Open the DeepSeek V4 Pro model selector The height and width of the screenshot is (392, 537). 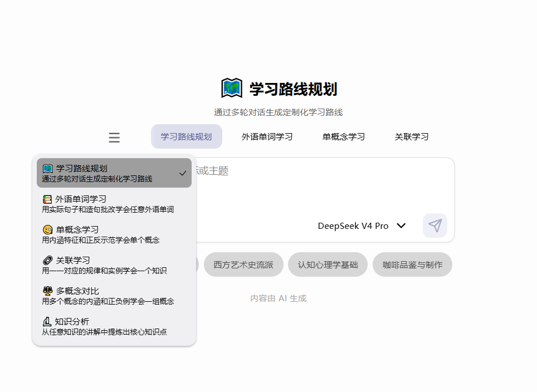coord(362,226)
